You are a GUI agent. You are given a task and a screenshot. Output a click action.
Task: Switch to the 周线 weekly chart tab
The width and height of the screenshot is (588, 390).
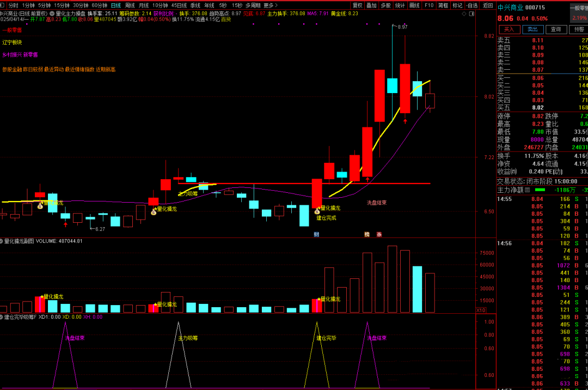(130, 5)
